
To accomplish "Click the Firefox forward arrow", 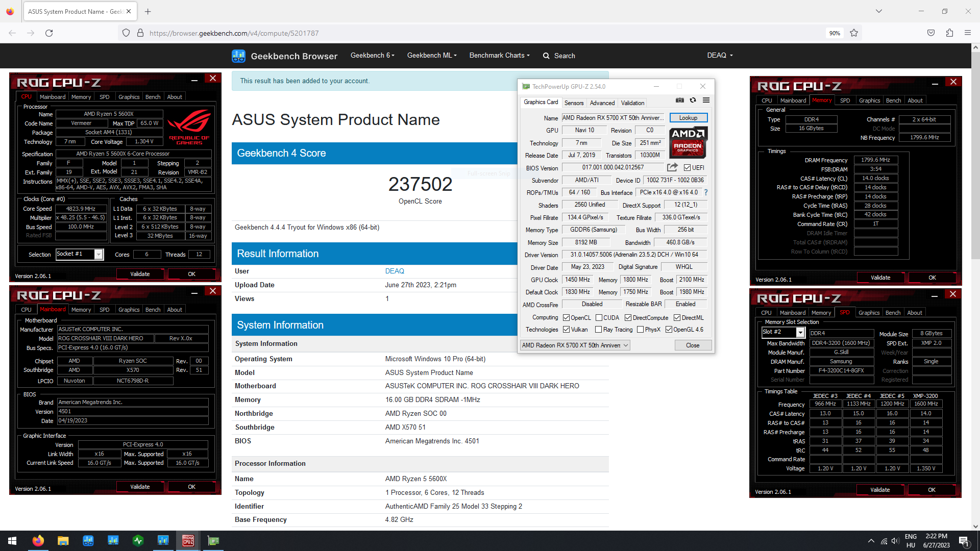I will 31,33.
